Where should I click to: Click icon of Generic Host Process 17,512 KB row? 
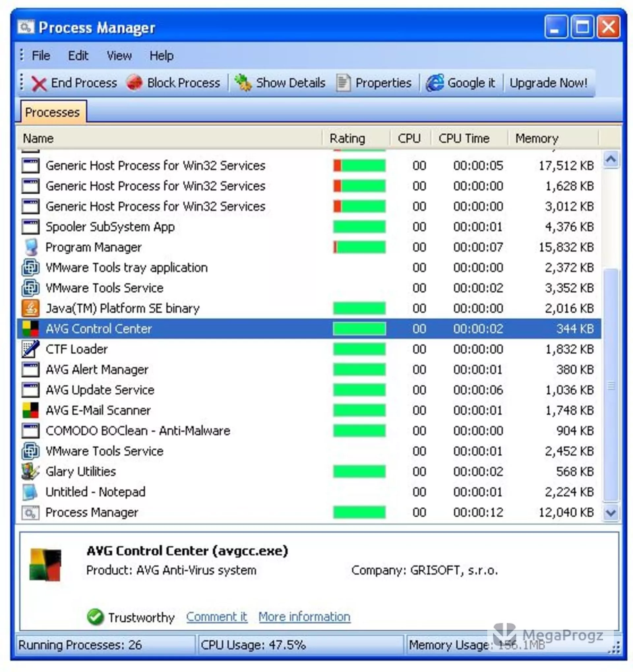coord(30,166)
